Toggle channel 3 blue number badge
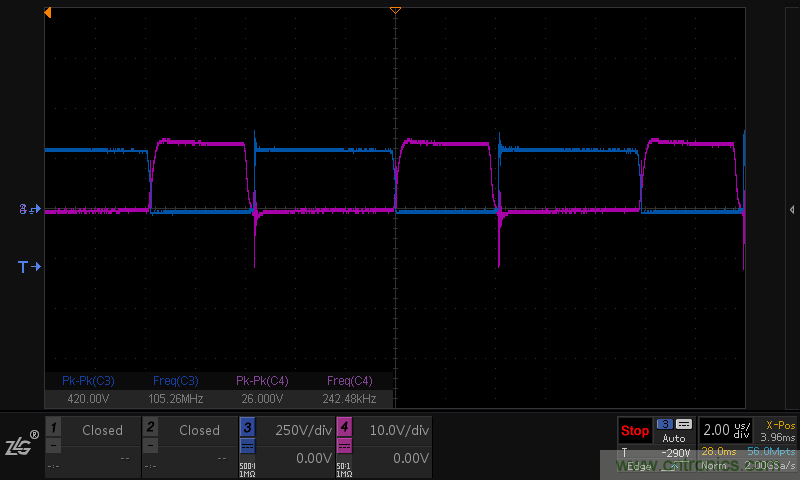Screen dimensions: 800x480 point(246,428)
